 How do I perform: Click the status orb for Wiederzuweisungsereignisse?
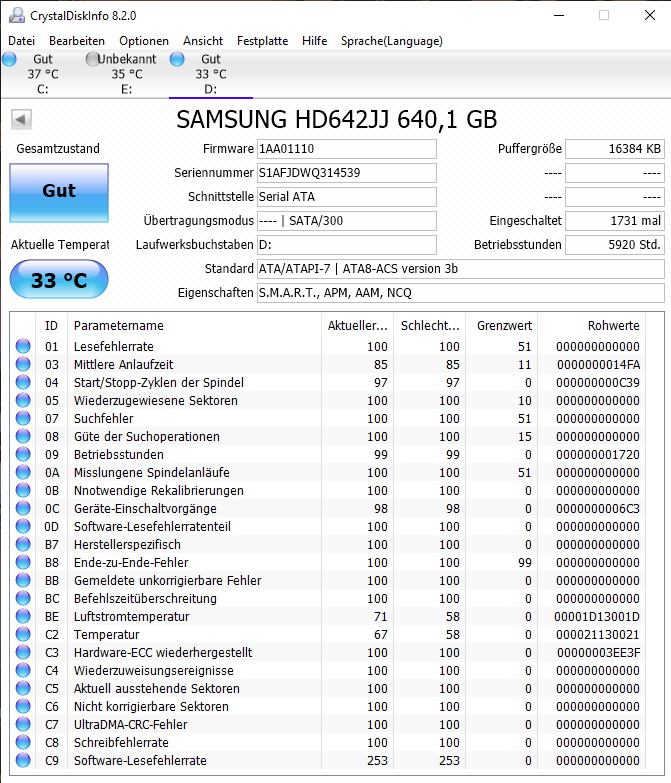click(x=23, y=670)
